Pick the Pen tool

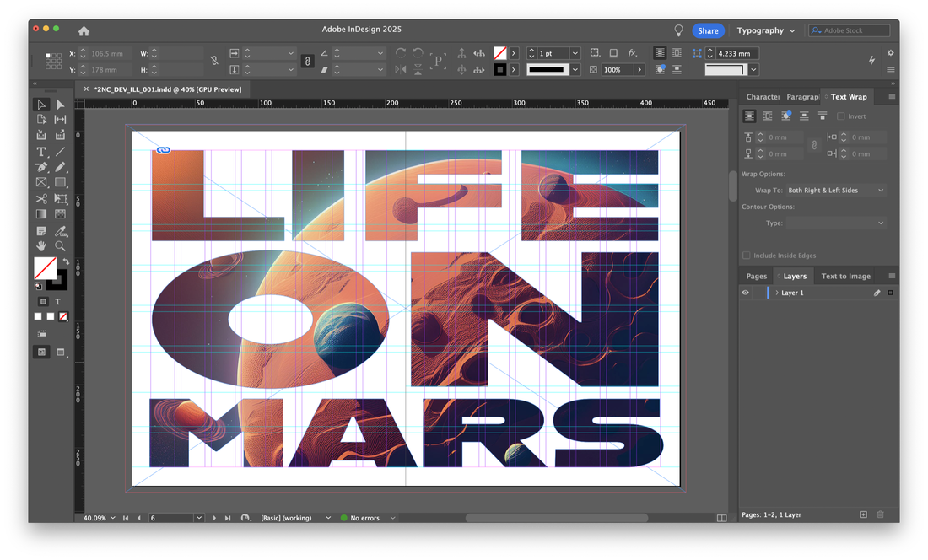tap(41, 167)
